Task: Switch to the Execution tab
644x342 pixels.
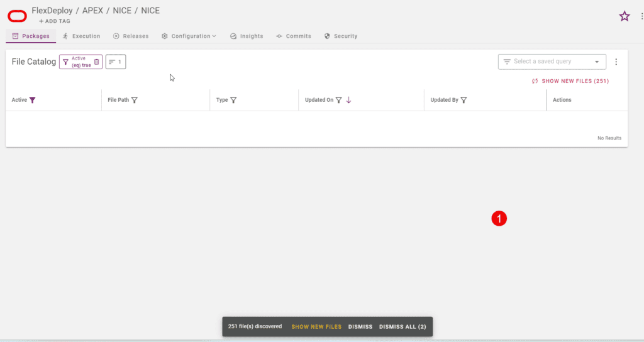Action: [x=81, y=36]
